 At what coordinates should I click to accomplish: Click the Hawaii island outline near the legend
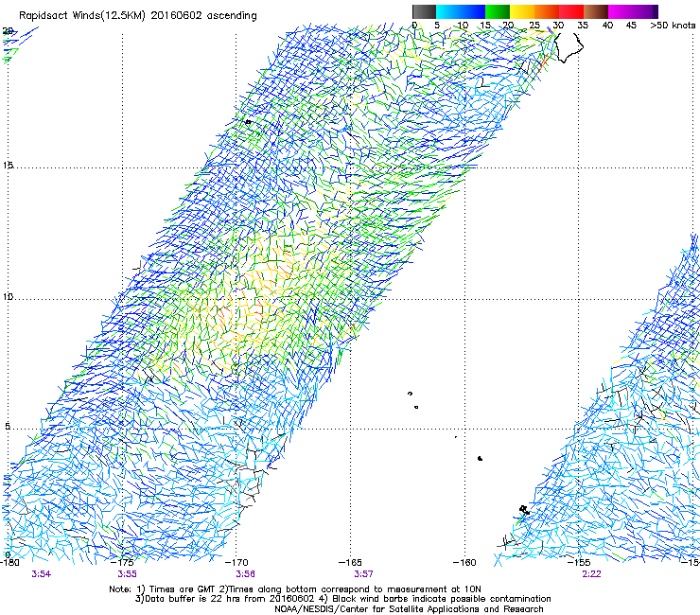(569, 48)
